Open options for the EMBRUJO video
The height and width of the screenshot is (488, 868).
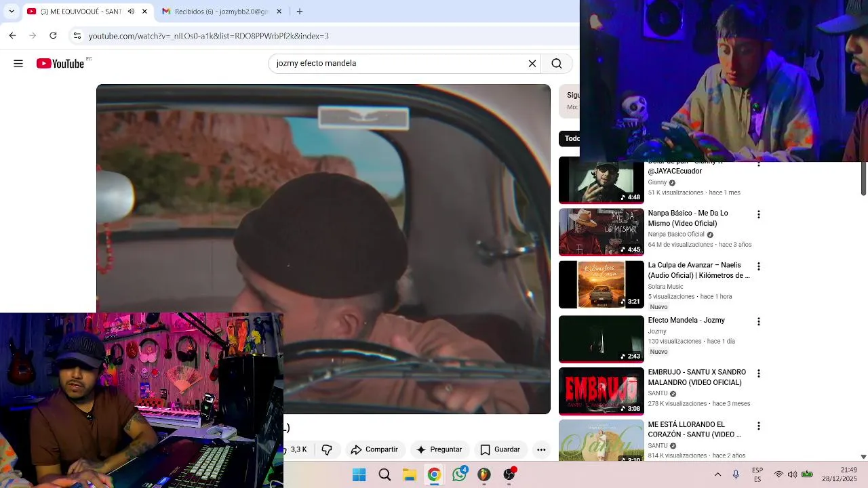[x=759, y=374]
